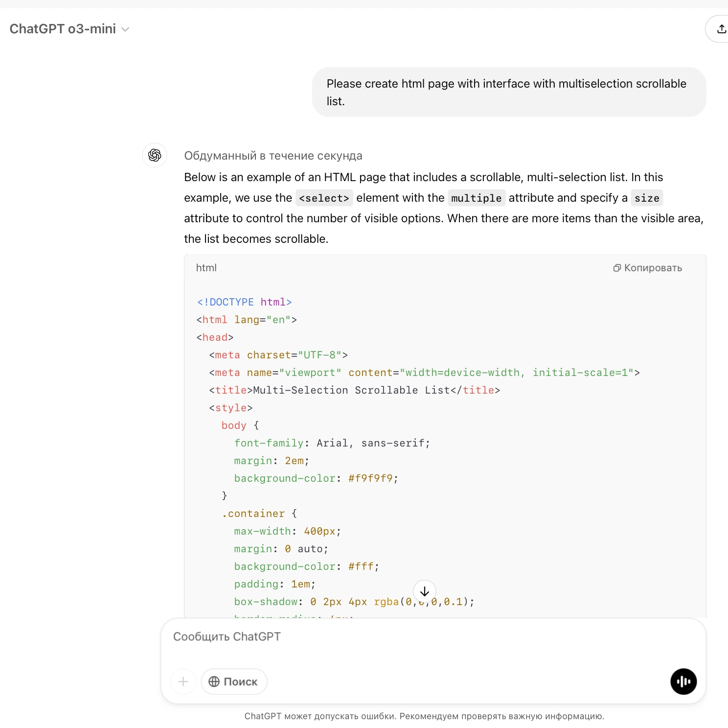Click the disclaimer text "ChatGPT может допускать ошибки"

pyautogui.click(x=424, y=716)
